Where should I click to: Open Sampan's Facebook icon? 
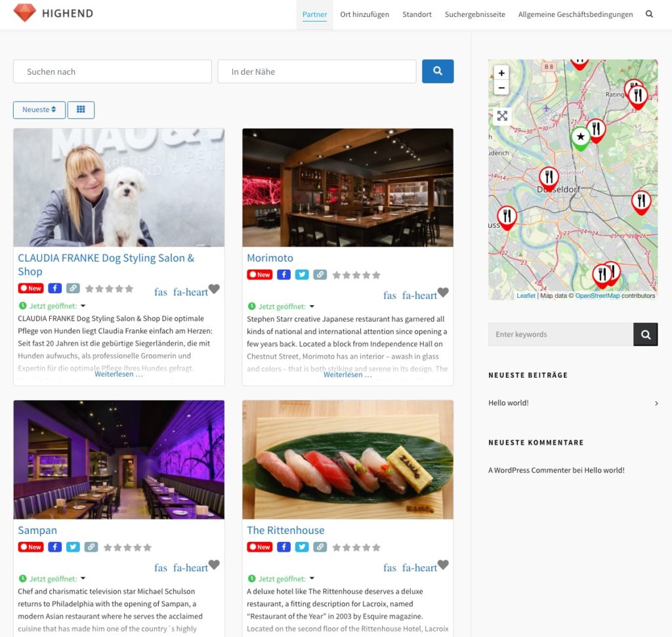[x=55, y=547]
